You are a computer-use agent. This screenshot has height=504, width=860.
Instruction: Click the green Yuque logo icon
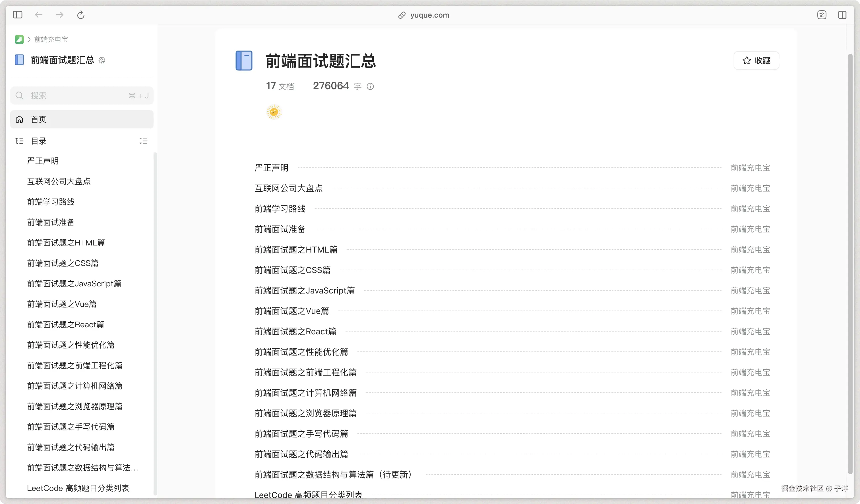point(19,39)
